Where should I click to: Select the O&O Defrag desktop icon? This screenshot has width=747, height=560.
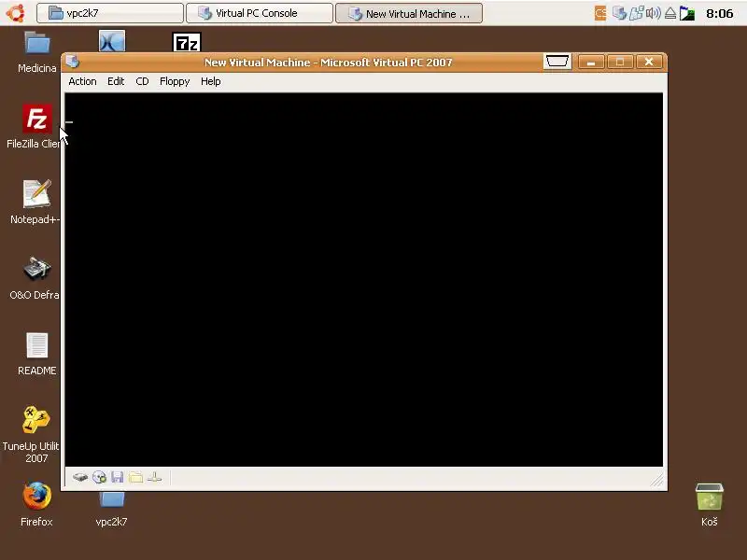point(35,278)
